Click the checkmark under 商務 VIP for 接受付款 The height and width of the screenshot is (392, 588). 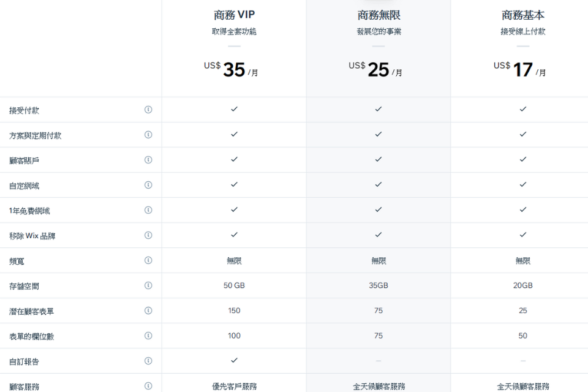(233, 108)
